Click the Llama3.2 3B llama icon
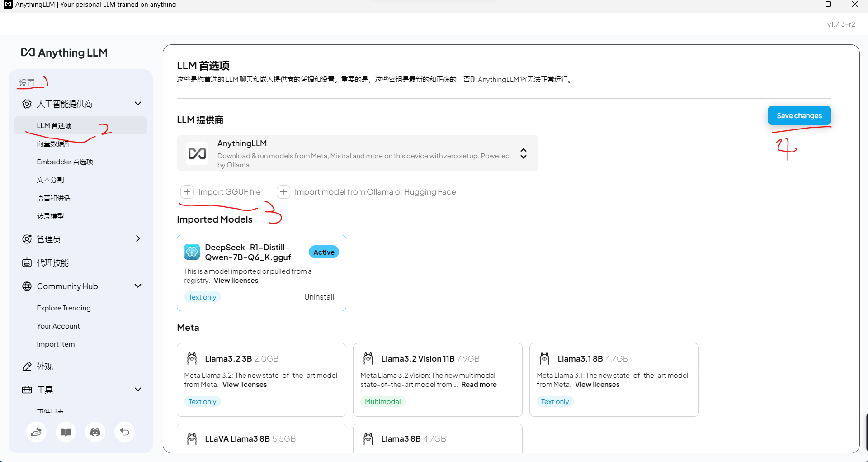 tap(192, 359)
